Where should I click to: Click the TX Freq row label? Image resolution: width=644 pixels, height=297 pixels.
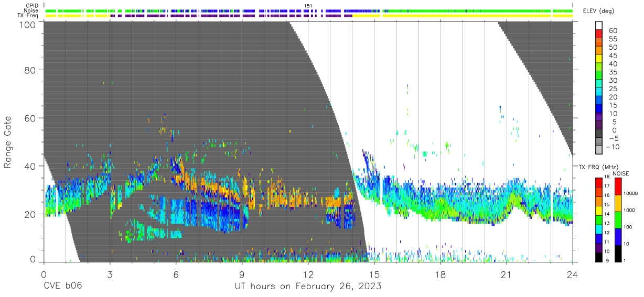28,15
